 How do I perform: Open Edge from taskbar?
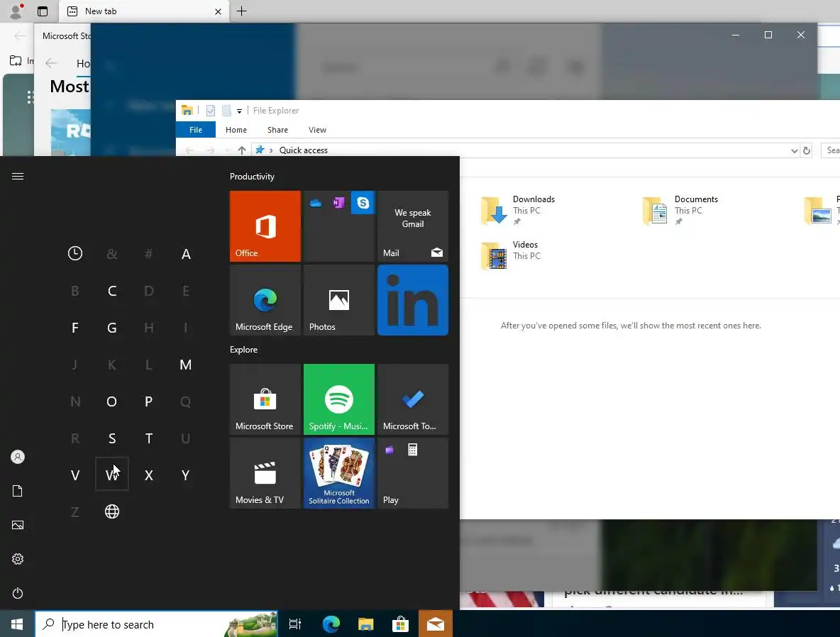click(331, 624)
